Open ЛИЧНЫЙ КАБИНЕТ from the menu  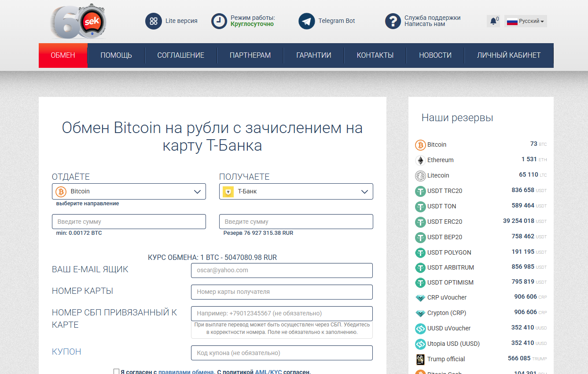pos(509,55)
